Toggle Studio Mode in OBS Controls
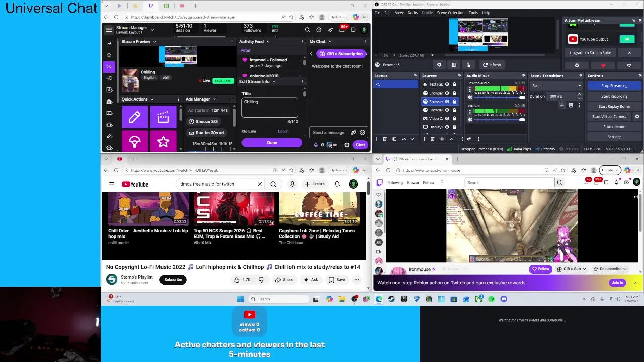 click(x=614, y=127)
